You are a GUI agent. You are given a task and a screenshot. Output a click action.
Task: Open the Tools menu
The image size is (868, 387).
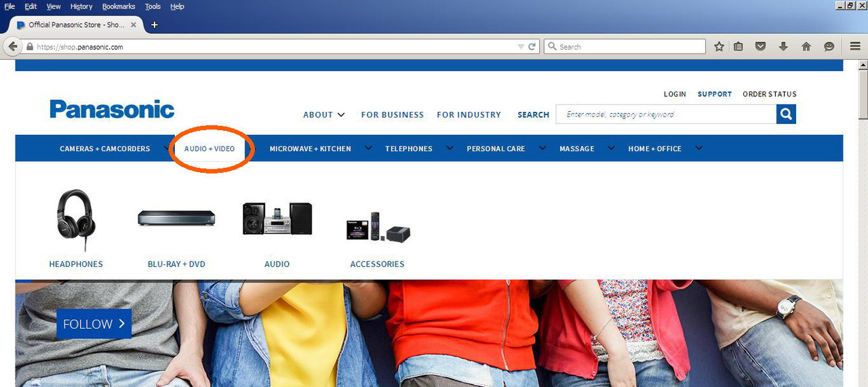(x=153, y=6)
